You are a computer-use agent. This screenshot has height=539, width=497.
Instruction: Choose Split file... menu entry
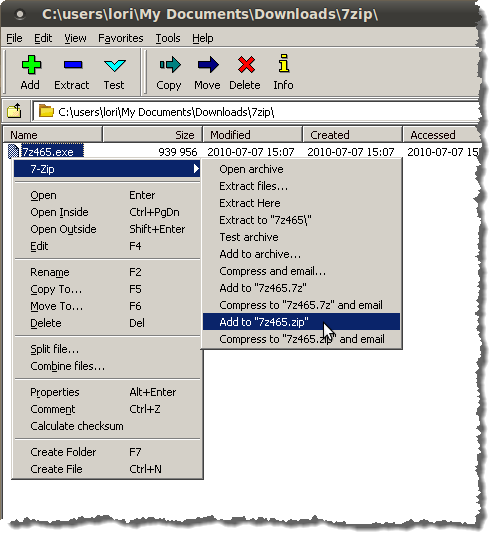(107, 349)
